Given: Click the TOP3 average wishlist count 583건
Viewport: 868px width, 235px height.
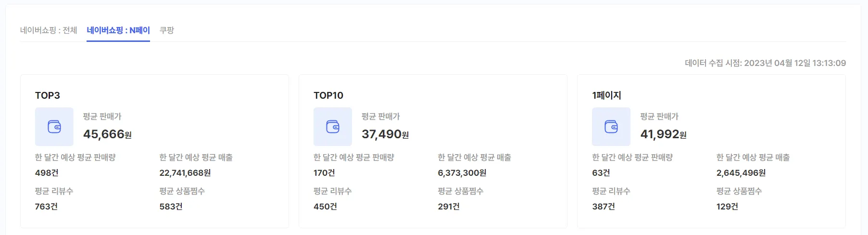Looking at the screenshot, I should pos(171,207).
